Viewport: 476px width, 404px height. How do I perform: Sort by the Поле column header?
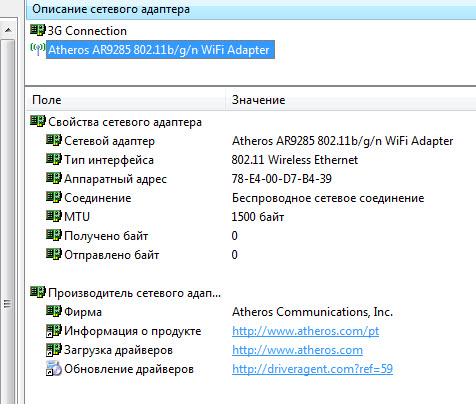[126, 100]
